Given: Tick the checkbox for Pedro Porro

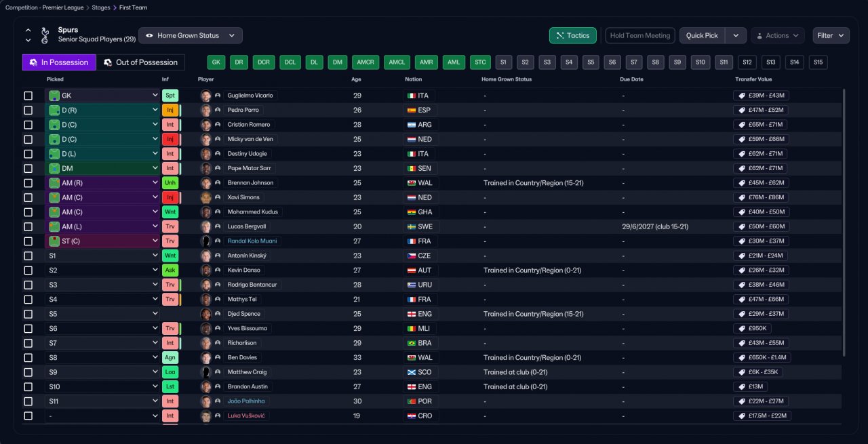Looking at the screenshot, I should click(x=28, y=110).
